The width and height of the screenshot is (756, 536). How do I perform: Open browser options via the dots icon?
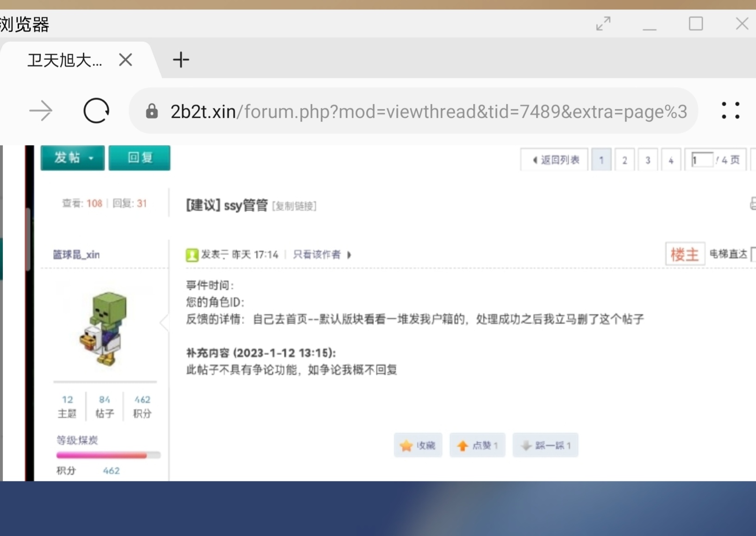point(731,111)
